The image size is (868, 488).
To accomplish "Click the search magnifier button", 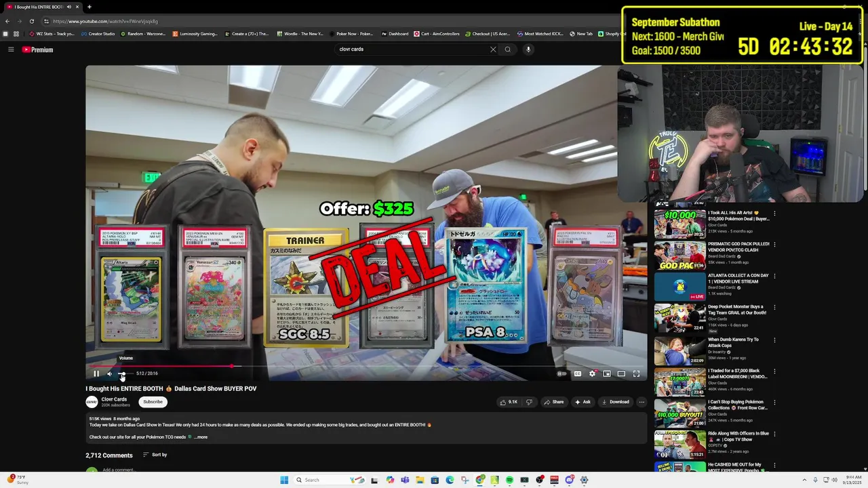I will [x=507, y=49].
